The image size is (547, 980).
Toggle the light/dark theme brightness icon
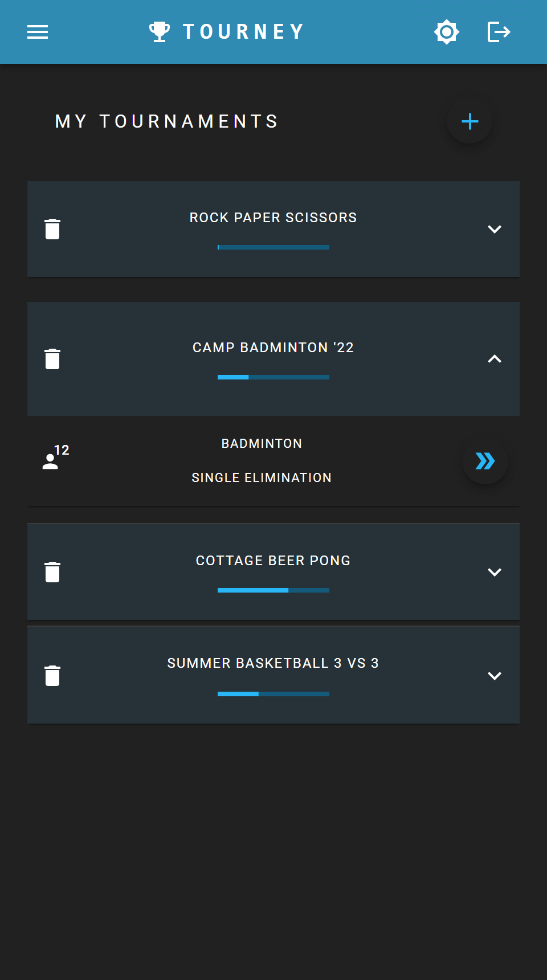pyautogui.click(x=447, y=32)
